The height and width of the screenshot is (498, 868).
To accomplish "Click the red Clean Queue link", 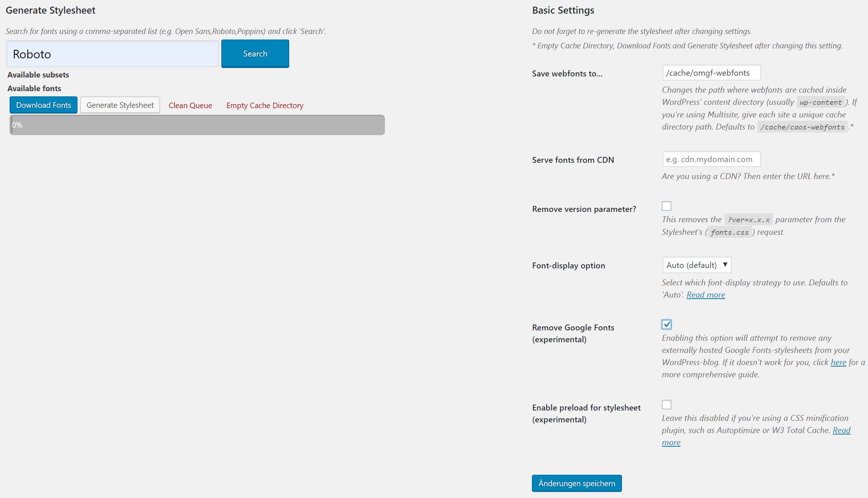I will [x=190, y=106].
